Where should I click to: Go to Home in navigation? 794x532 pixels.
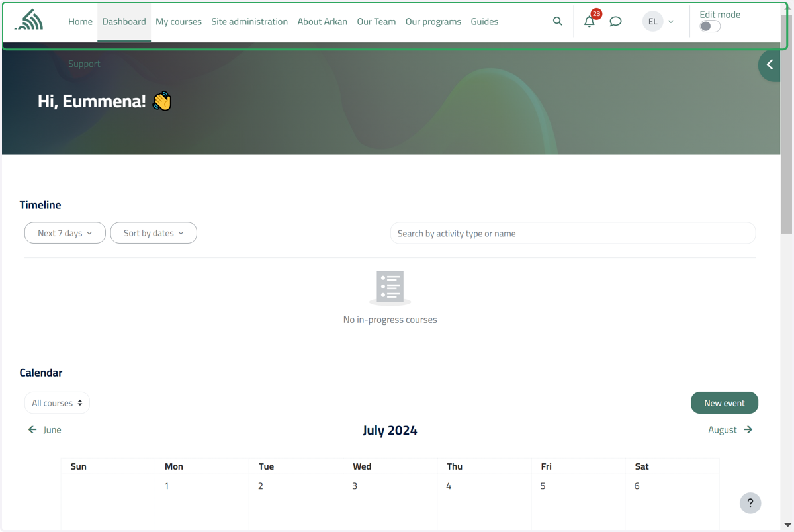click(x=80, y=21)
